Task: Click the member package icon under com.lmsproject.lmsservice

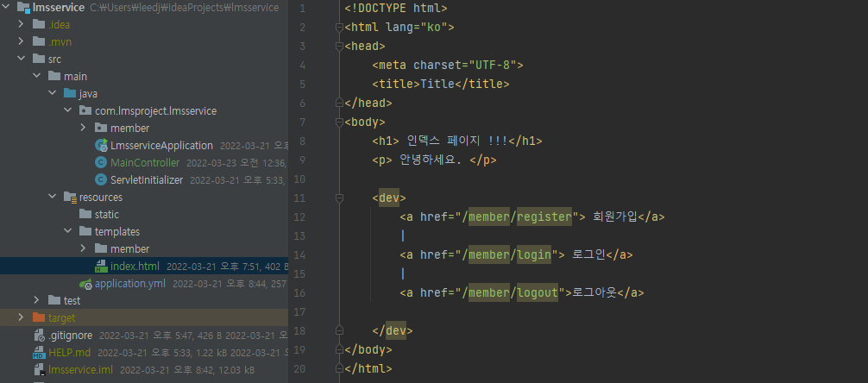Action: (100, 128)
